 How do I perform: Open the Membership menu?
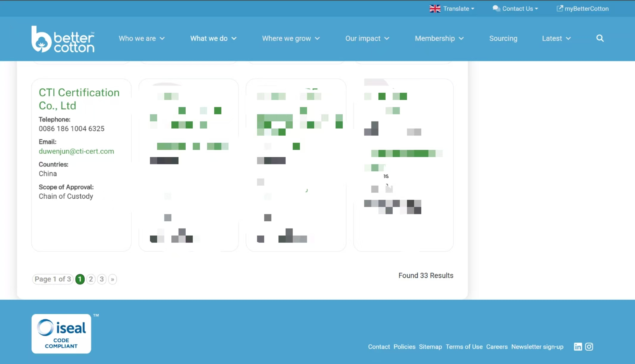pos(439,38)
